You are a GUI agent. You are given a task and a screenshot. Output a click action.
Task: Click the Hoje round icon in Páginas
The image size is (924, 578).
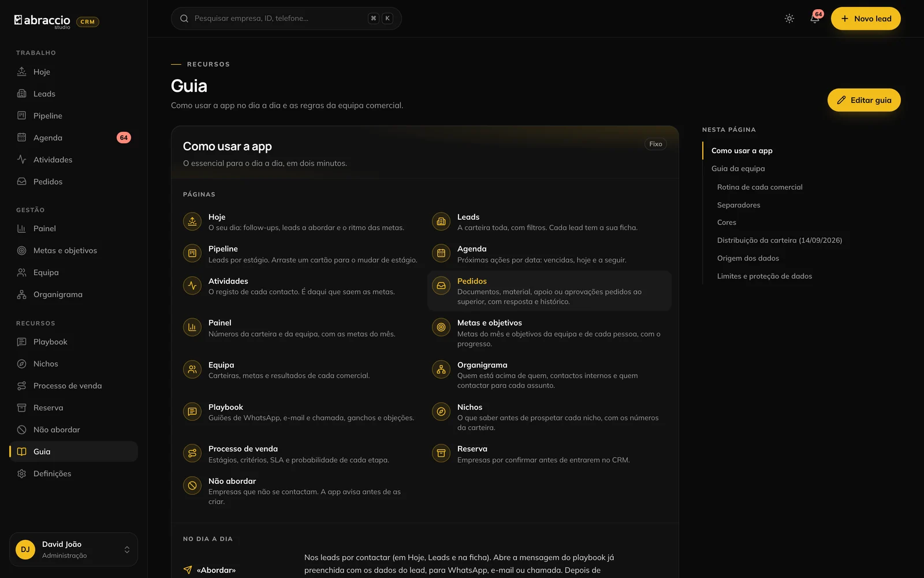192,221
